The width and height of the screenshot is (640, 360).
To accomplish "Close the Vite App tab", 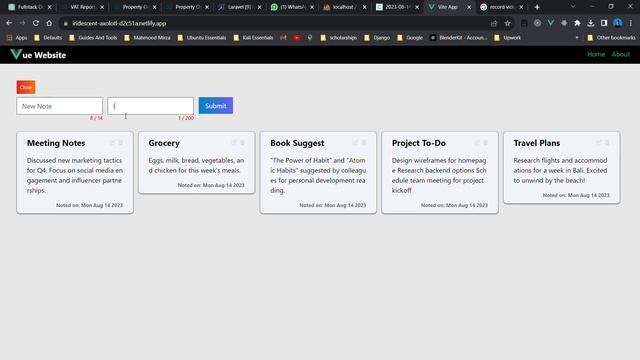I will pos(469,7).
